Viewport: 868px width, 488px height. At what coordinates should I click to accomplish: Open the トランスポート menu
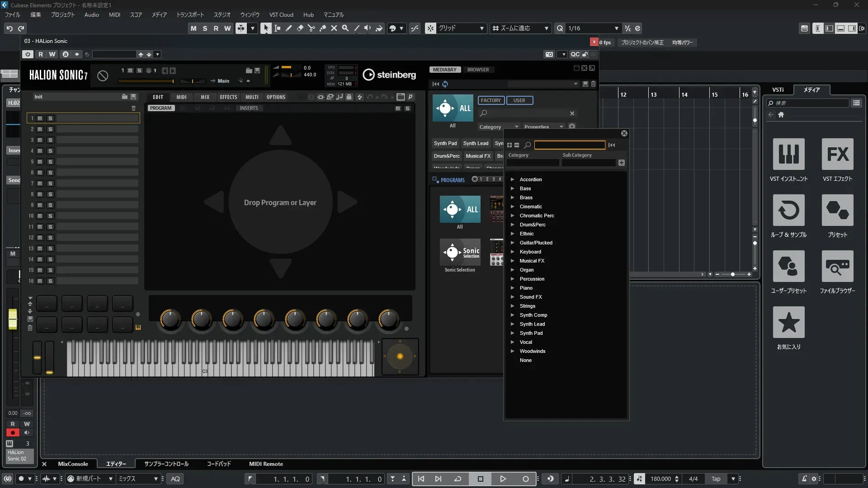[x=190, y=15]
